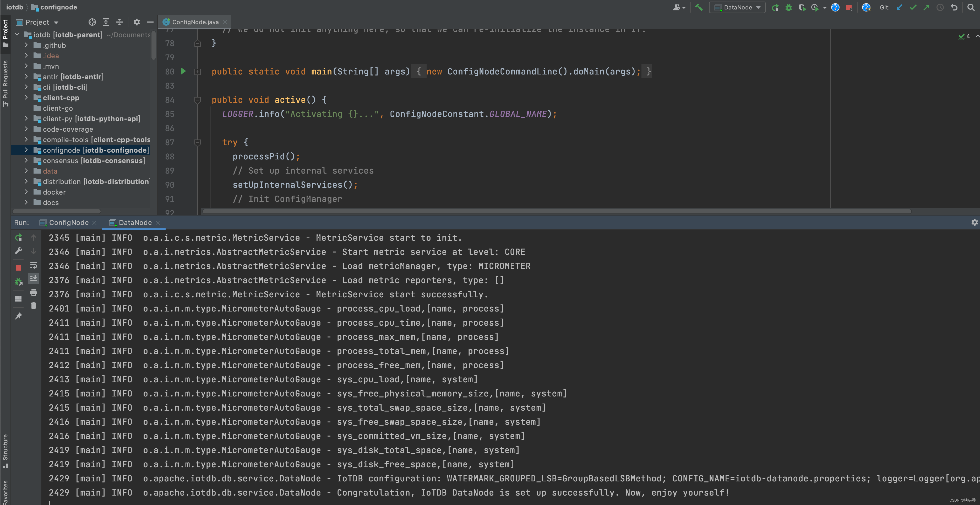Viewport: 980px width, 505px height.
Task: Click Git Update Project blue arrow
Action: [x=899, y=7]
